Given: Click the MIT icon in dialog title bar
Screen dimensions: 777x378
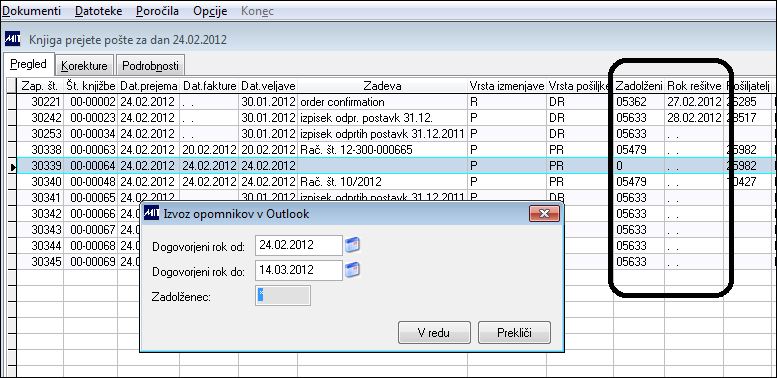Looking at the screenshot, I should point(151,213).
